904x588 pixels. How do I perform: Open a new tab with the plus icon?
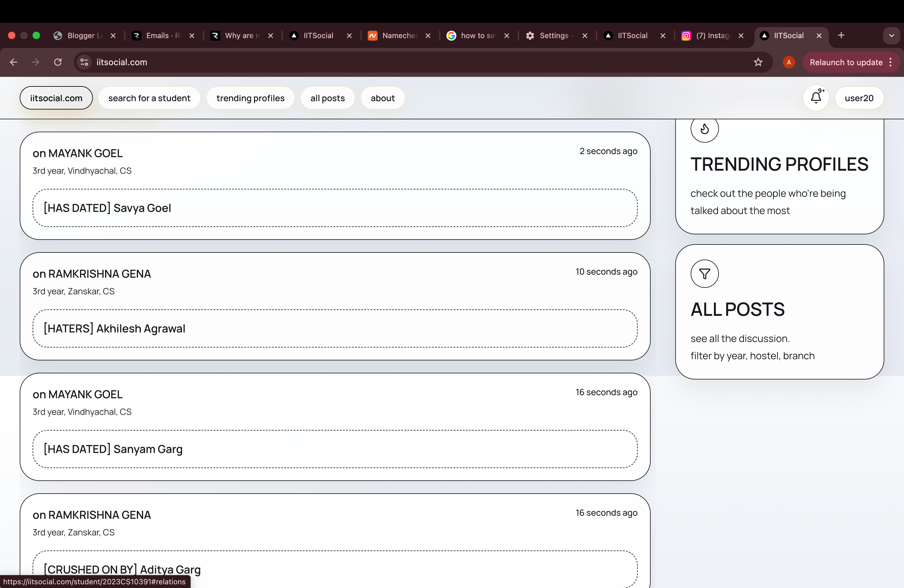[x=841, y=35]
